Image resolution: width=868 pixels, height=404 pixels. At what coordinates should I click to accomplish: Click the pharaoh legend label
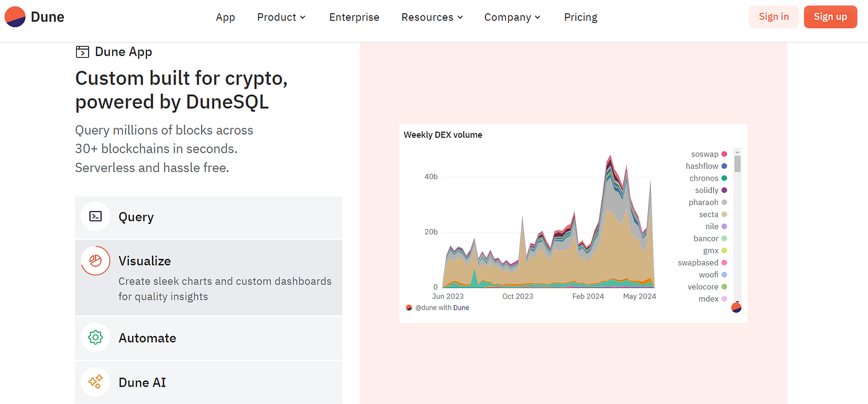click(704, 202)
